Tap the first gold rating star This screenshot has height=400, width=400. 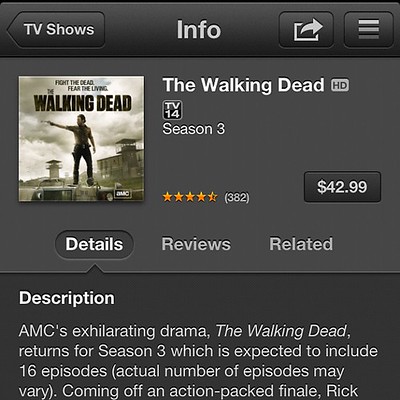click(167, 197)
